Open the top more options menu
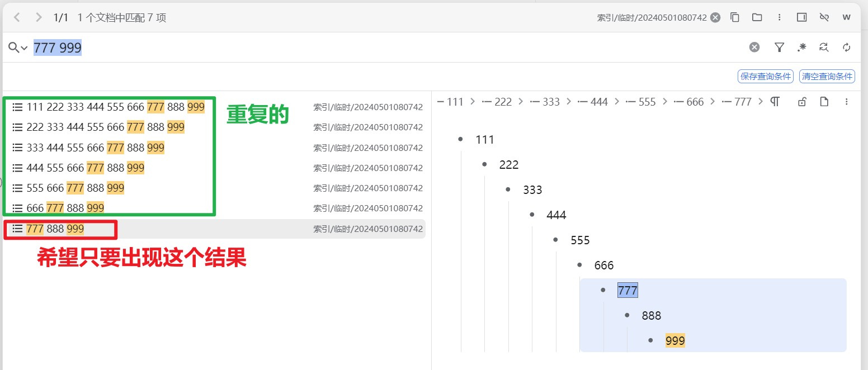 coord(780,17)
